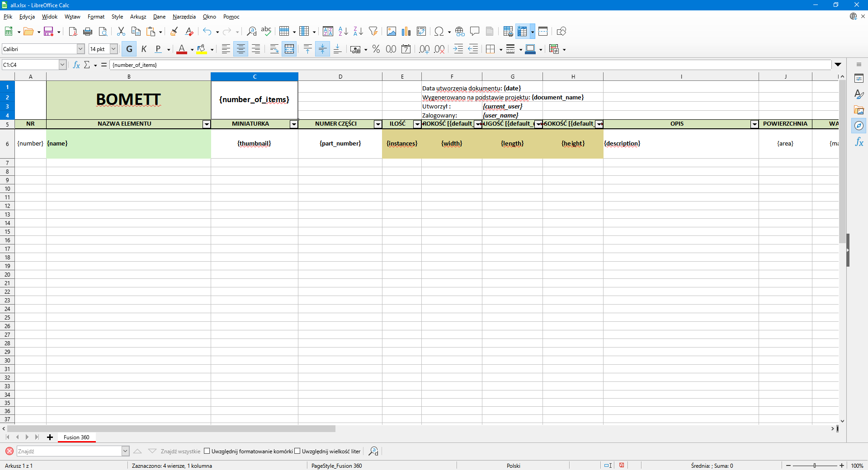Click the Print icon in toolbar
Viewport: 868px width, 470px height.
point(88,31)
